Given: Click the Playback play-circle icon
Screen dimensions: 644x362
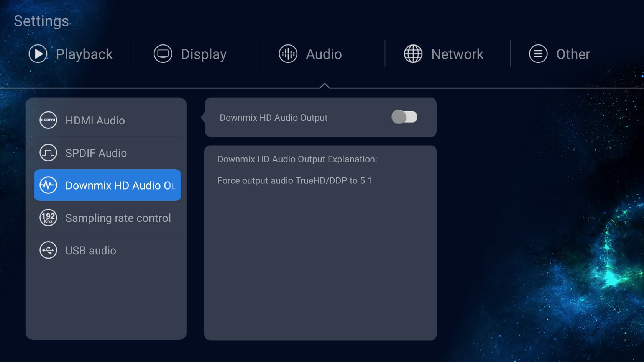Looking at the screenshot, I should (x=38, y=54).
